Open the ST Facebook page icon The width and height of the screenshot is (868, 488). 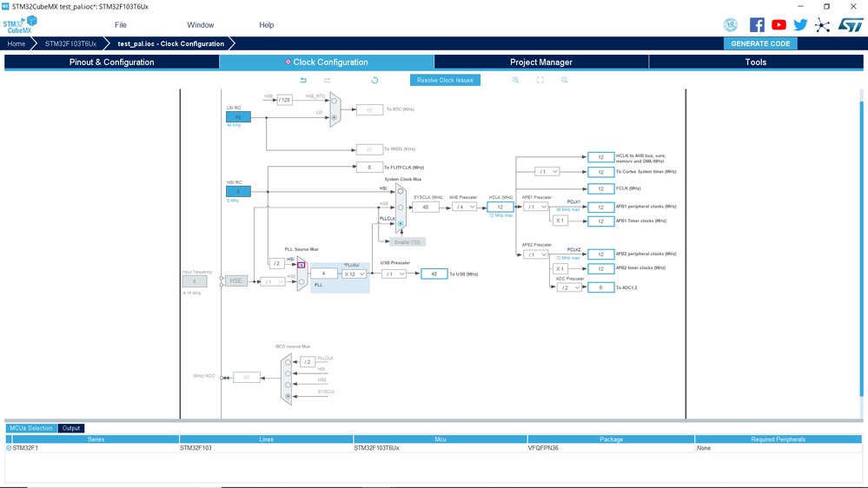[x=757, y=25]
